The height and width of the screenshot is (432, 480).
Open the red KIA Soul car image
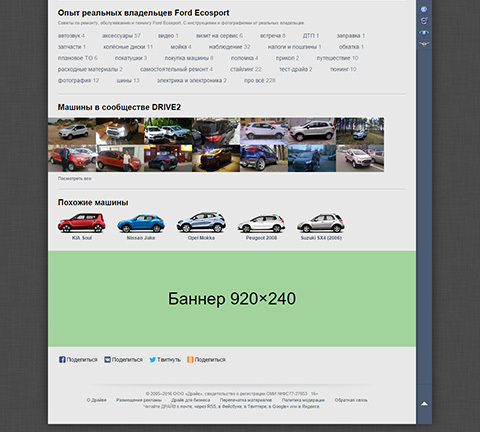tap(82, 223)
